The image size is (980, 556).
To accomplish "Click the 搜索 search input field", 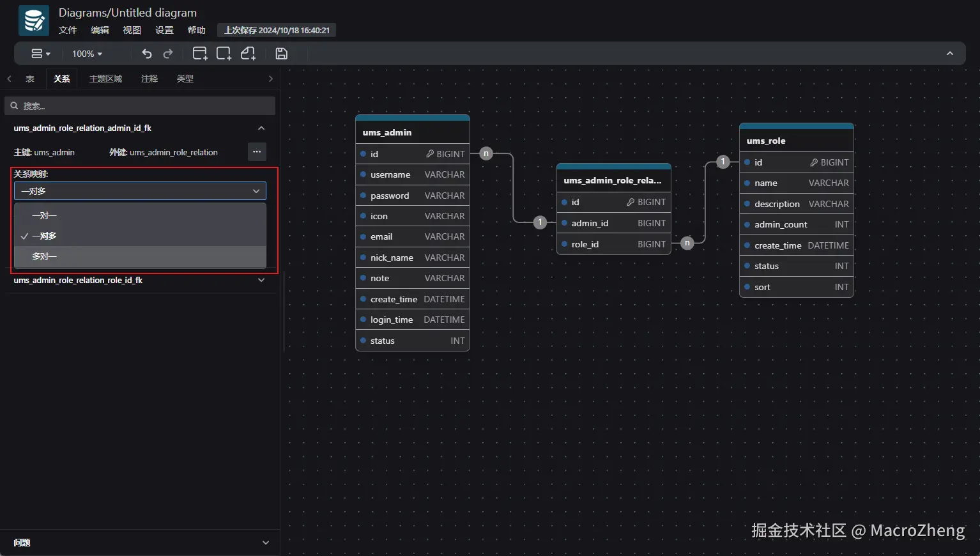I will click(141, 106).
